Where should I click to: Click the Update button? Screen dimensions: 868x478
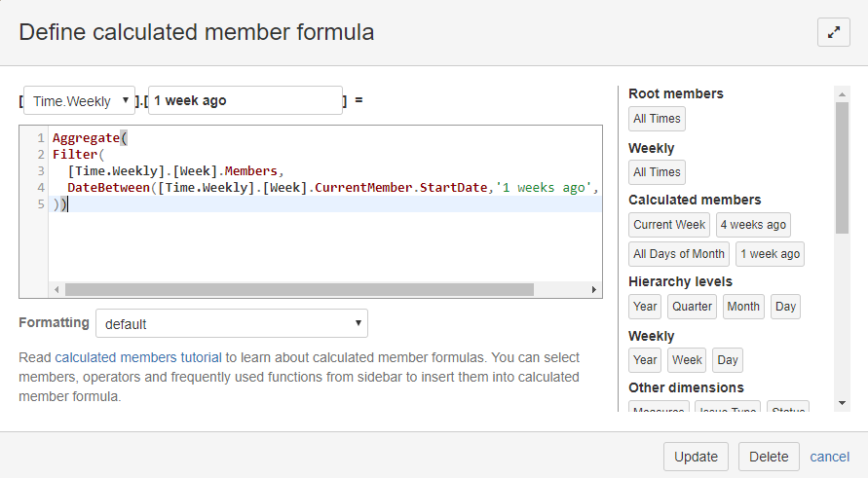(696, 457)
